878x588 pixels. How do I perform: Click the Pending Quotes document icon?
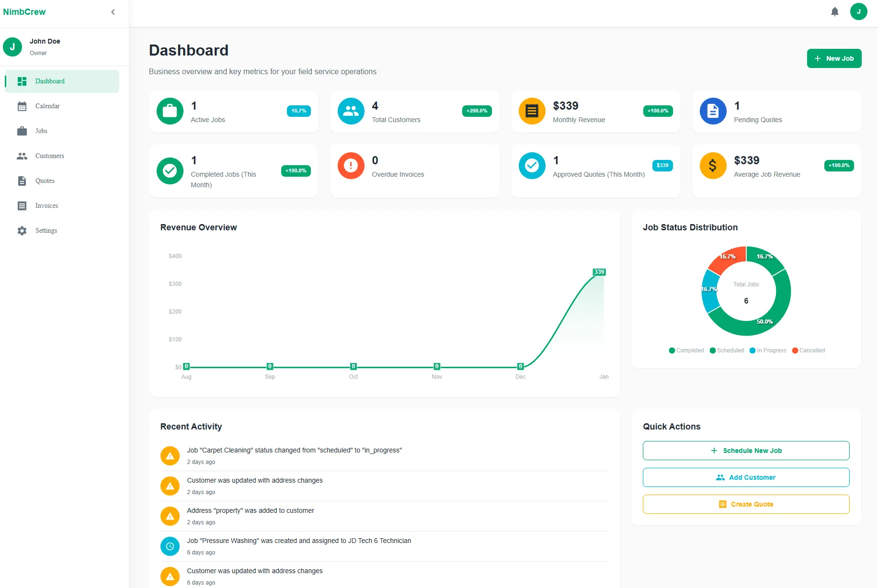[x=713, y=111]
